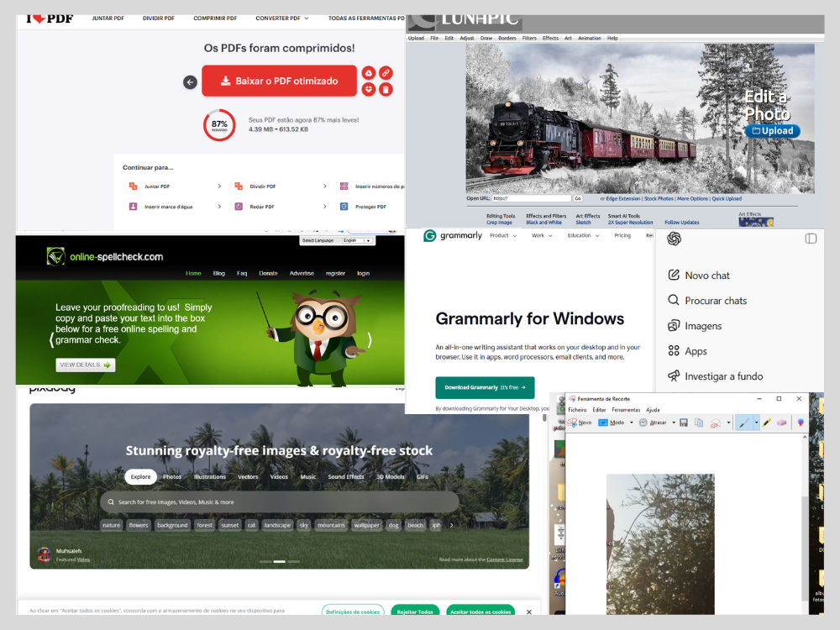Select Explore tab on Pixabay
This screenshot has width=840, height=630.
(140, 477)
